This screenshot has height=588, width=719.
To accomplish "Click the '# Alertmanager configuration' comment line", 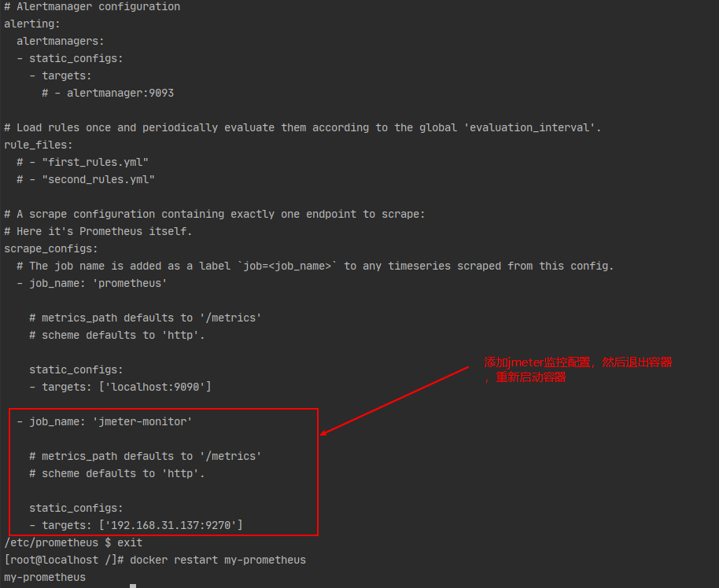I will coord(92,7).
